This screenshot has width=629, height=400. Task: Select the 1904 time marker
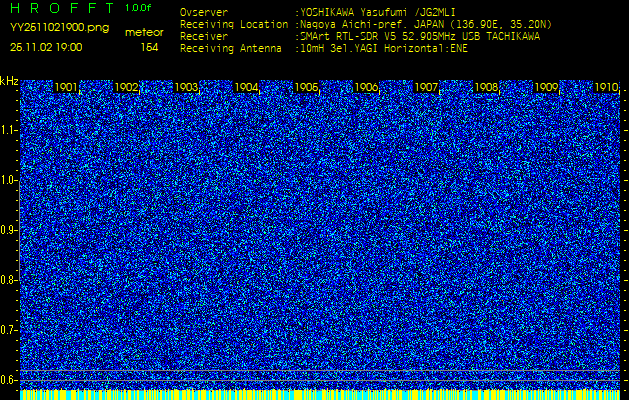(x=247, y=88)
